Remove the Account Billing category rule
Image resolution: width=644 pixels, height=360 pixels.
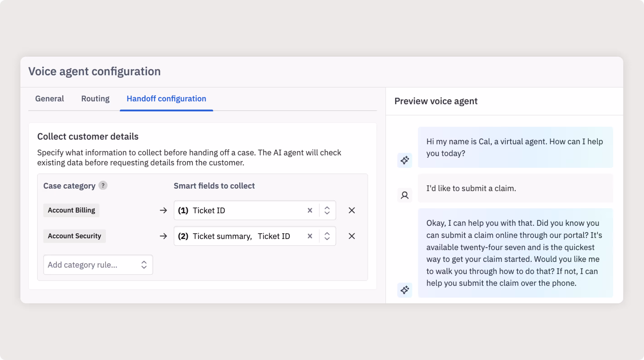(x=351, y=210)
